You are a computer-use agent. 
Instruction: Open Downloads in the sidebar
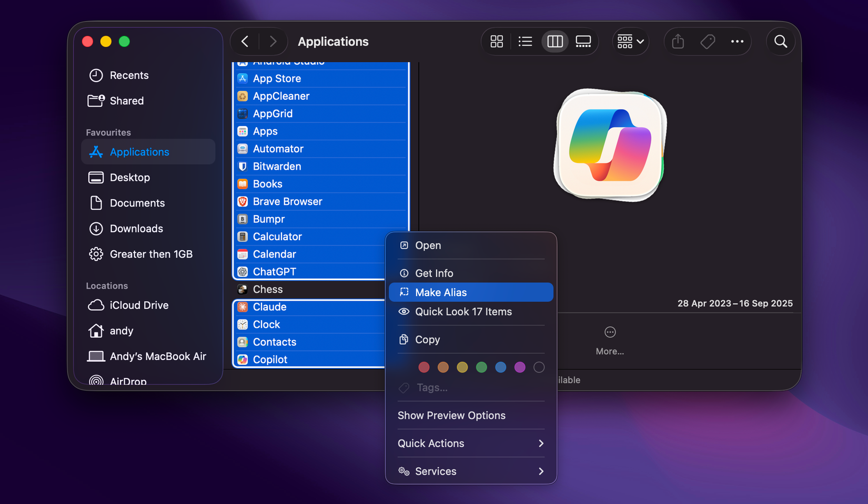point(136,229)
